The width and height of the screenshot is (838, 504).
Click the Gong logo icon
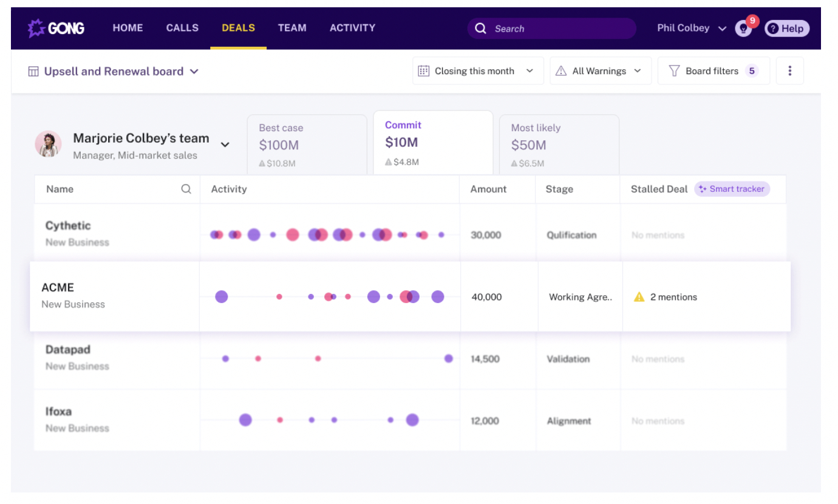click(x=36, y=28)
